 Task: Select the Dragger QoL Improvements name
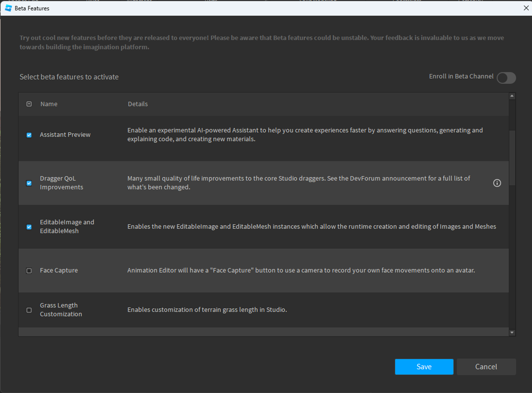tap(61, 183)
